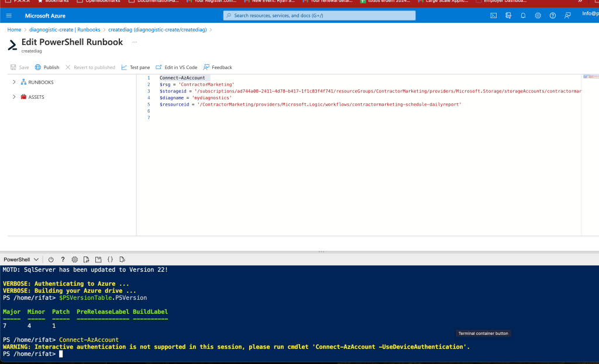Click the $storageid line in editor
599x364 pixels.
370,91
